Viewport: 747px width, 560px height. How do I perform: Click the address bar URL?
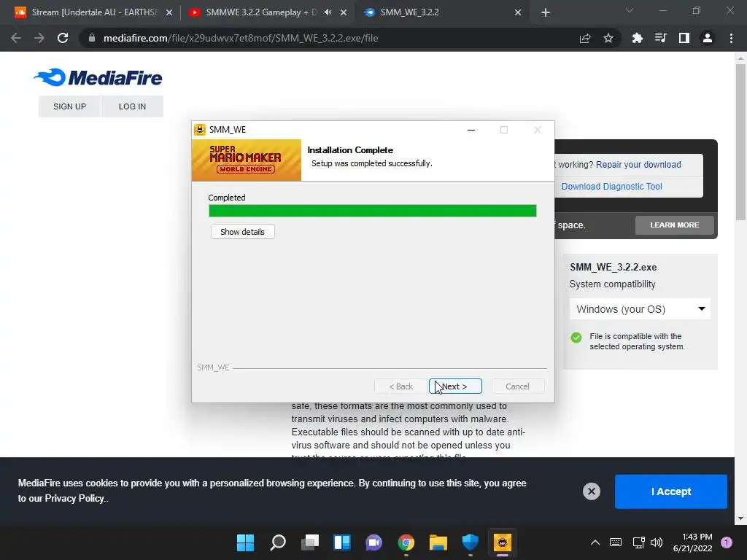[x=241, y=38]
